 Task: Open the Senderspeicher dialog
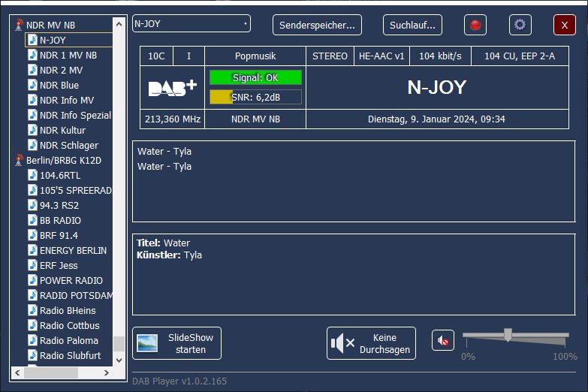tap(317, 25)
